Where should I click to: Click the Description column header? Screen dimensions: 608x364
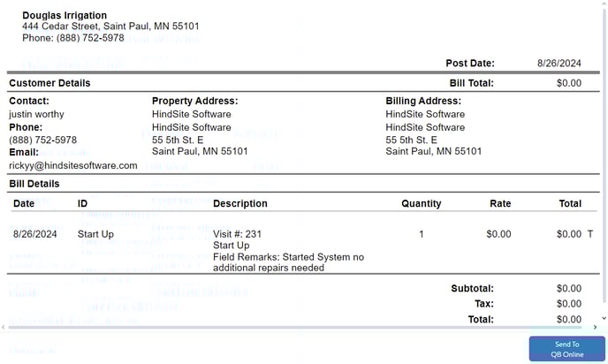click(240, 203)
